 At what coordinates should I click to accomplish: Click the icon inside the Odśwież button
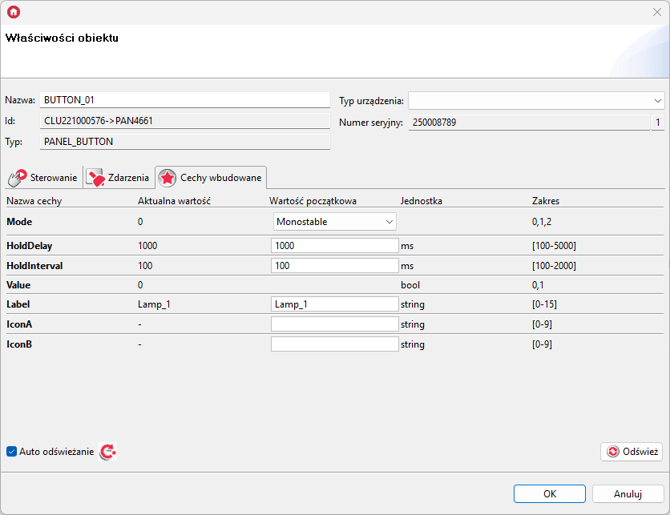(613, 452)
